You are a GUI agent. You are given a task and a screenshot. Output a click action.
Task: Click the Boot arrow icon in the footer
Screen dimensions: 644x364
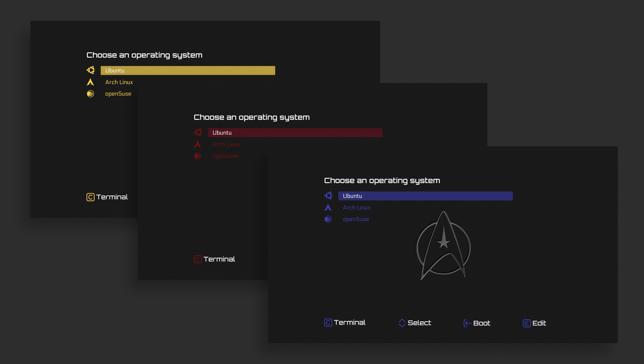click(467, 323)
